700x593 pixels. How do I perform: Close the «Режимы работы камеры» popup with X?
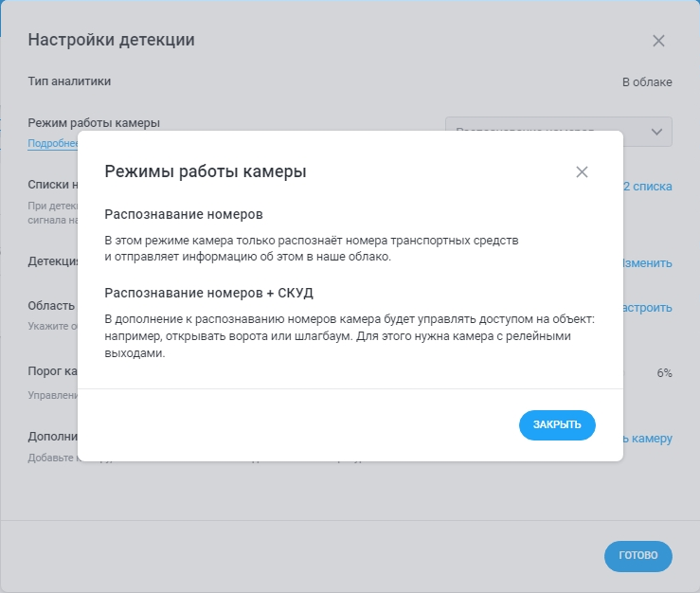click(x=582, y=171)
